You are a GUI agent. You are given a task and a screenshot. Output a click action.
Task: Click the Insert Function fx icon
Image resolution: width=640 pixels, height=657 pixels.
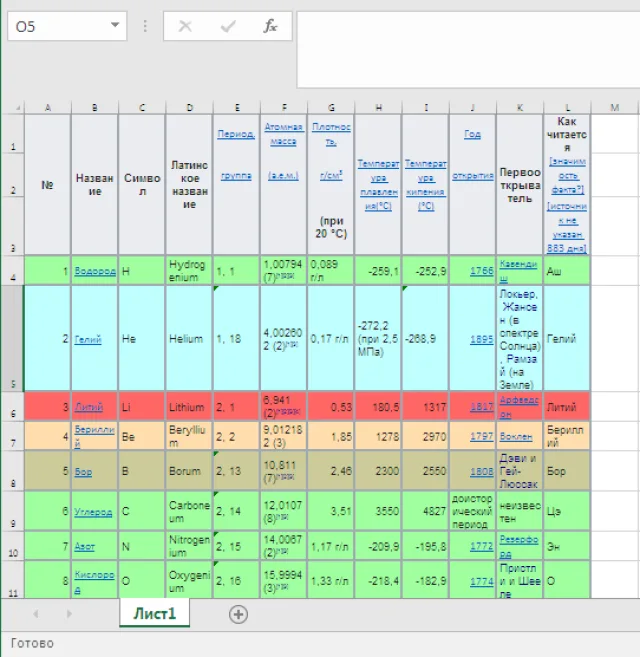270,26
